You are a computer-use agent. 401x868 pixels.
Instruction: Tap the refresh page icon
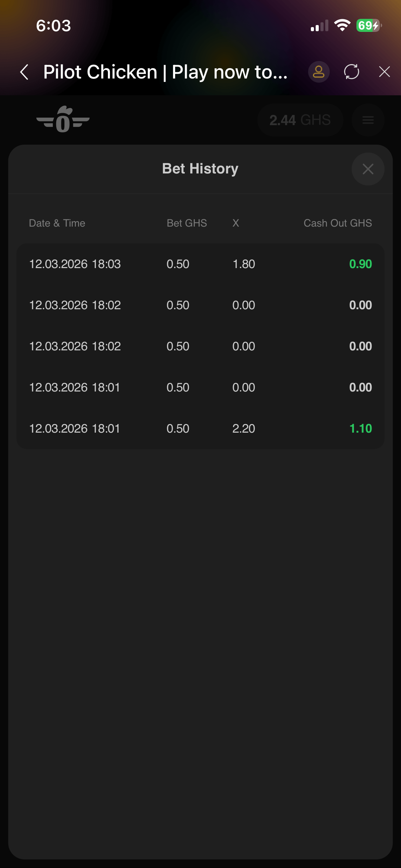[x=352, y=72]
